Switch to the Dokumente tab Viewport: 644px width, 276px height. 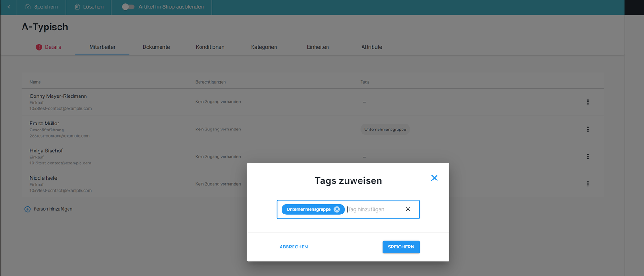(x=156, y=47)
